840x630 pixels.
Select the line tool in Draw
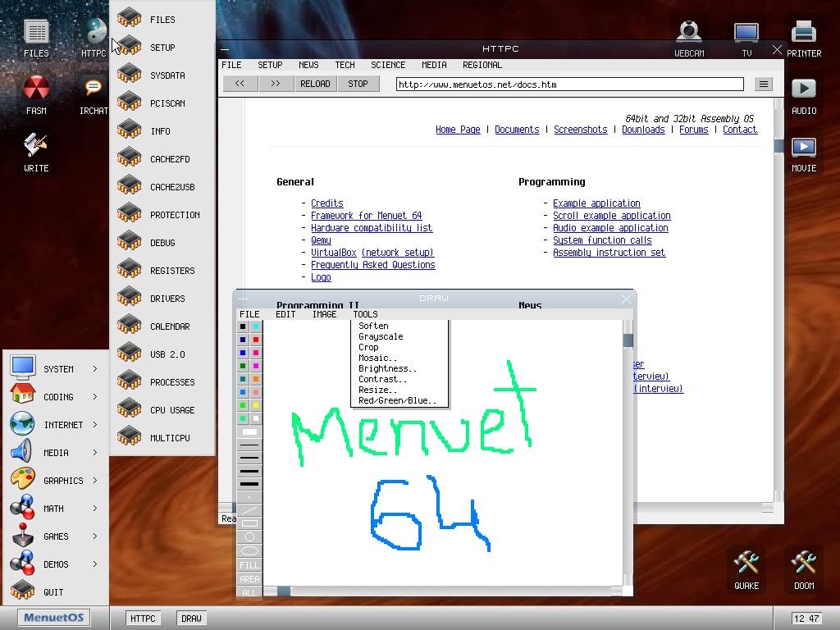(x=249, y=510)
